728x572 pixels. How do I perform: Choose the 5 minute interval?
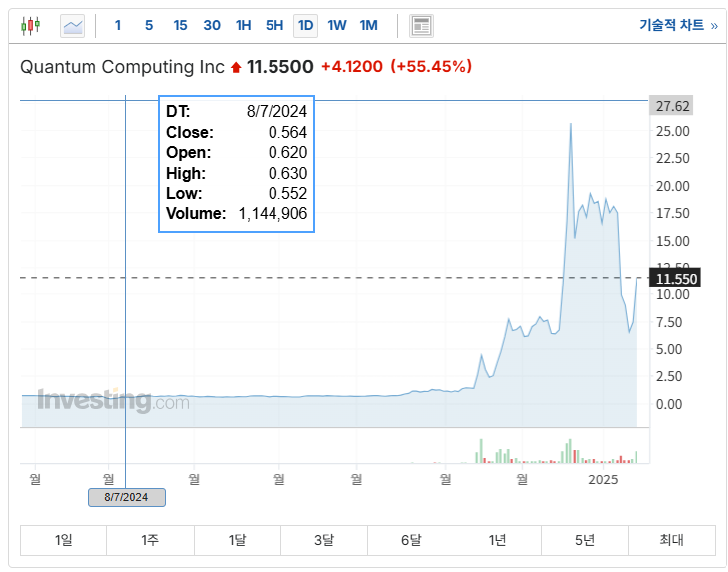(149, 25)
